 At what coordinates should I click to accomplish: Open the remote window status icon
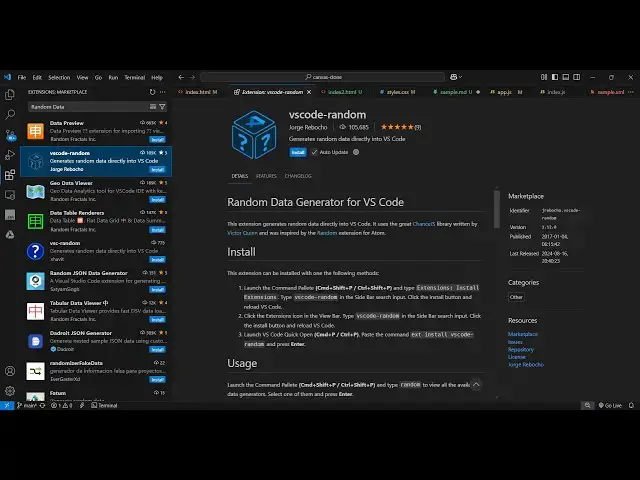coord(7,405)
